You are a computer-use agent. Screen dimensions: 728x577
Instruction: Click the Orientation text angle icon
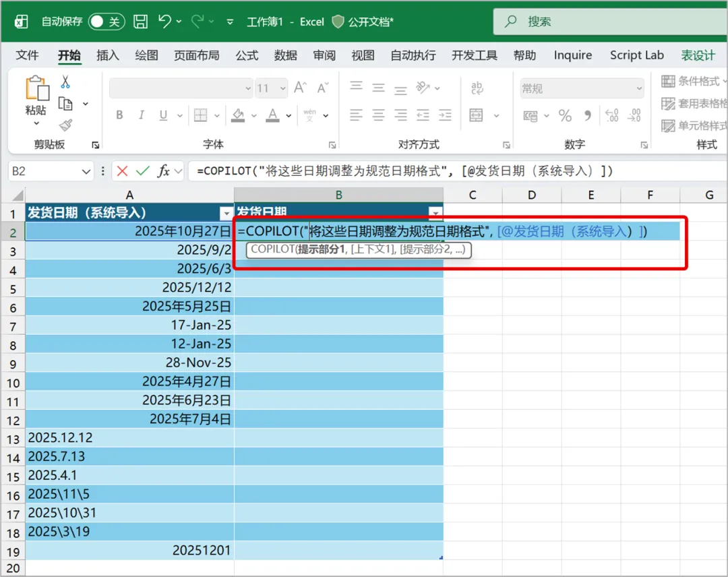[423, 87]
